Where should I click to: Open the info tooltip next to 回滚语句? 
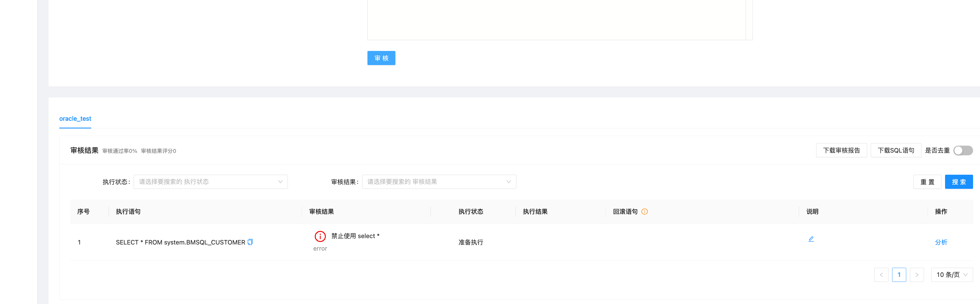pos(645,212)
